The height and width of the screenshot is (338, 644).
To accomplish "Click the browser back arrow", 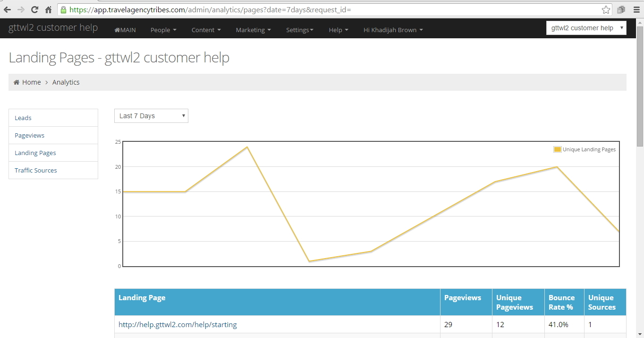I will 7,9.
